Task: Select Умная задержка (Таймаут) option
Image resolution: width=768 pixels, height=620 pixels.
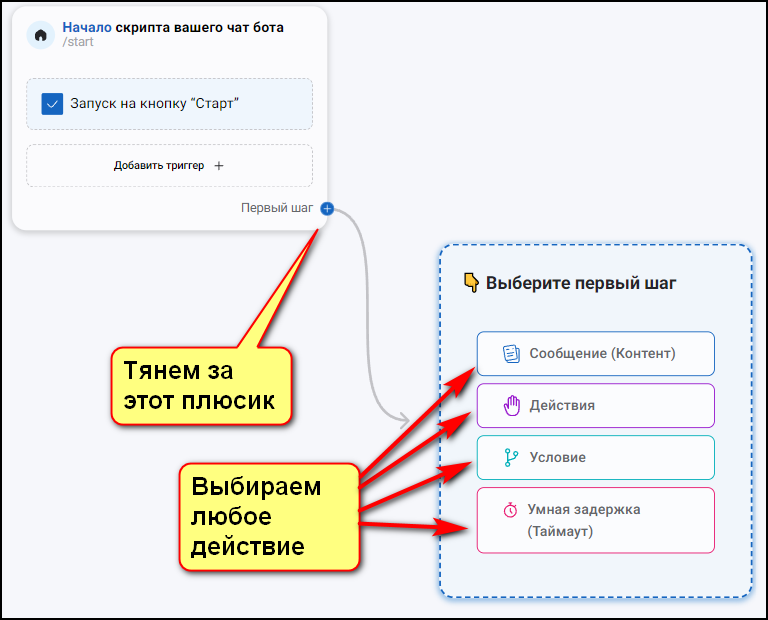Action: [x=596, y=520]
